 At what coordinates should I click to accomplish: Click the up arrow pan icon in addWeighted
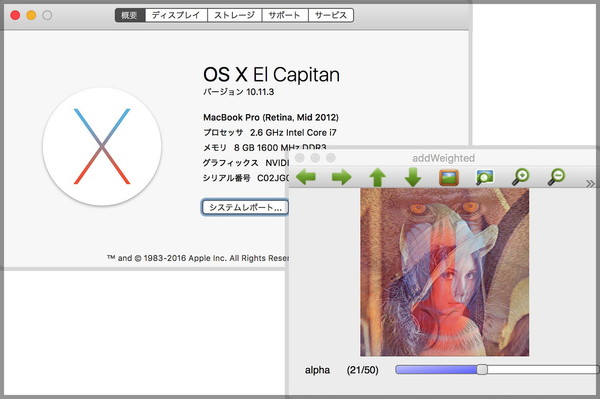point(377,178)
